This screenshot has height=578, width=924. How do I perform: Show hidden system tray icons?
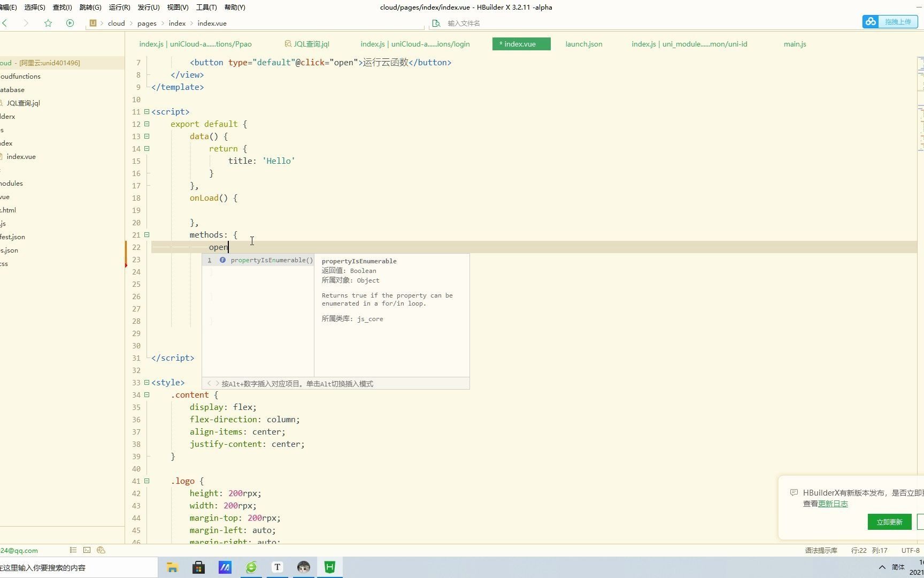[882, 567]
